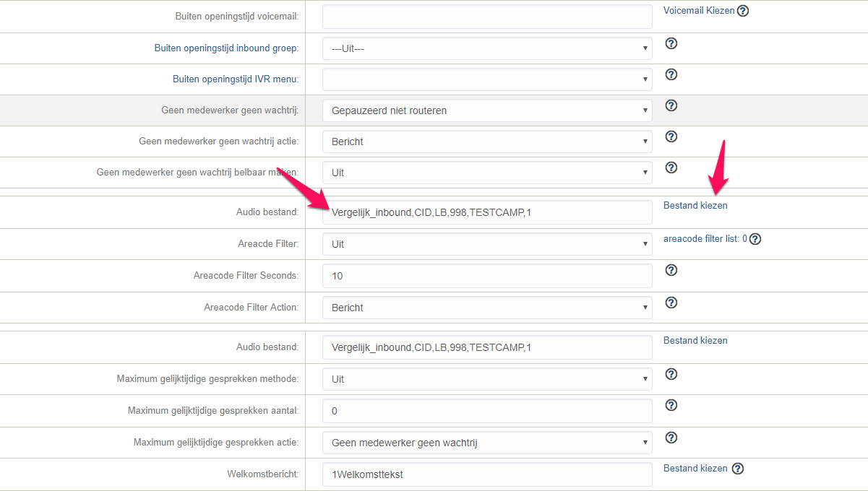Open Geen medewerker geen wachtrij dropdown
The width and height of the screenshot is (868, 491).
[x=487, y=110]
